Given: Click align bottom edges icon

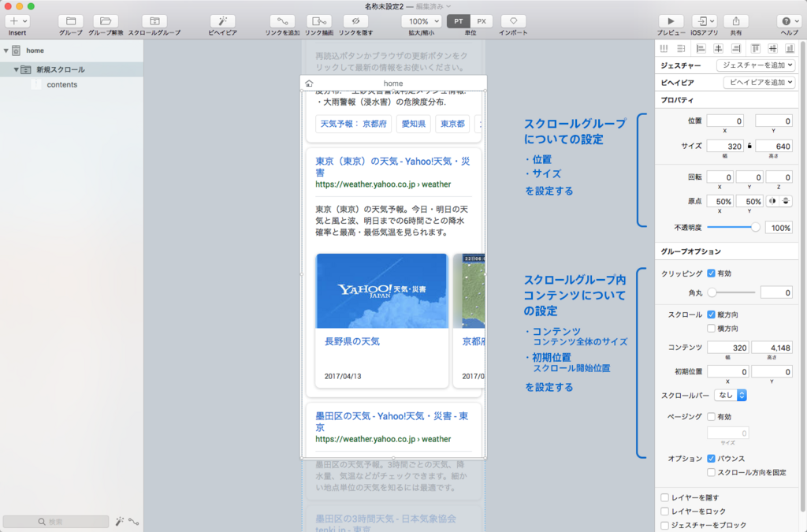Looking at the screenshot, I should point(790,48).
